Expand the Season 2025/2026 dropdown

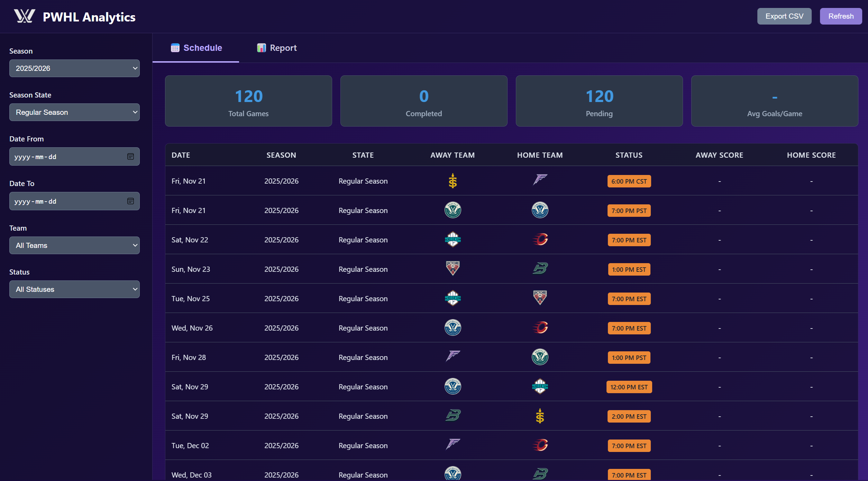74,68
